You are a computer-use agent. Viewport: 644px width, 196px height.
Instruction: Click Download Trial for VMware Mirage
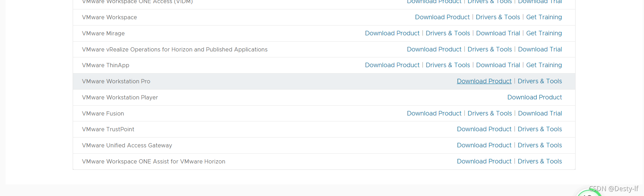tap(498, 33)
